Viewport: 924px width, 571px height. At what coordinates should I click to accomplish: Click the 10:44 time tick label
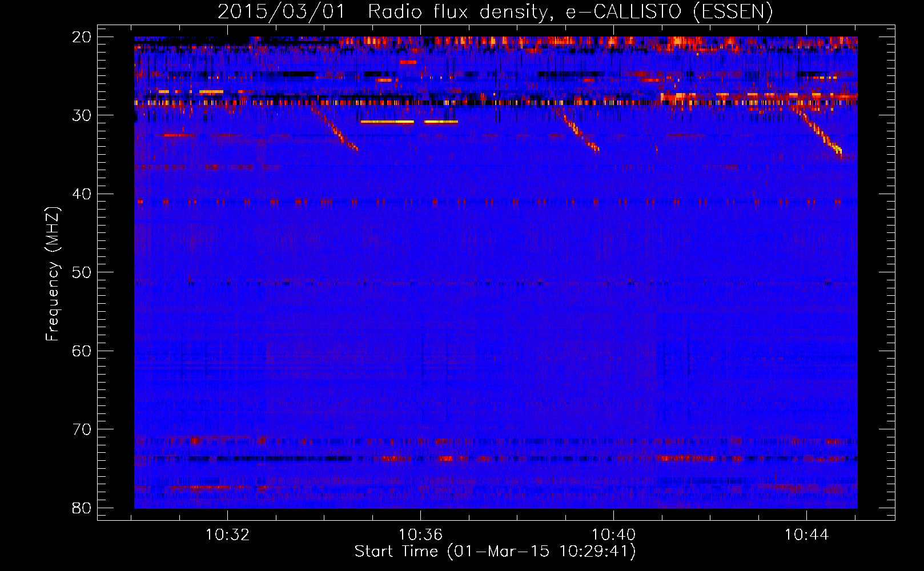(x=806, y=535)
